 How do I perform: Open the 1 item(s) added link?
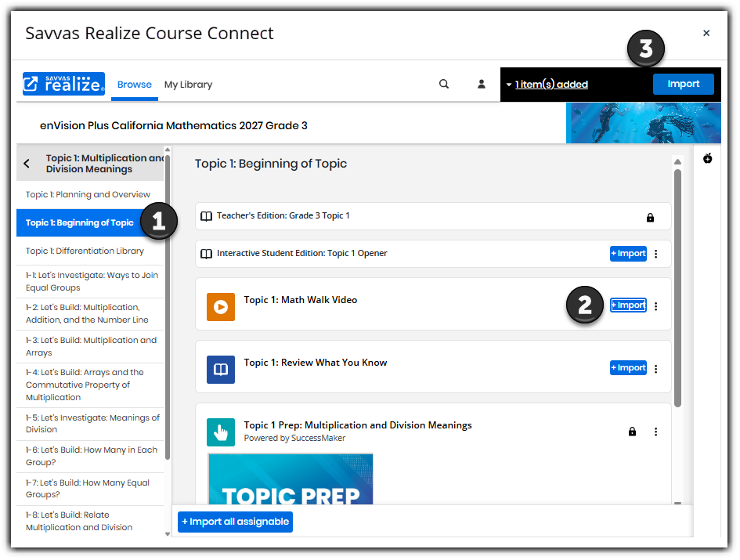(551, 85)
